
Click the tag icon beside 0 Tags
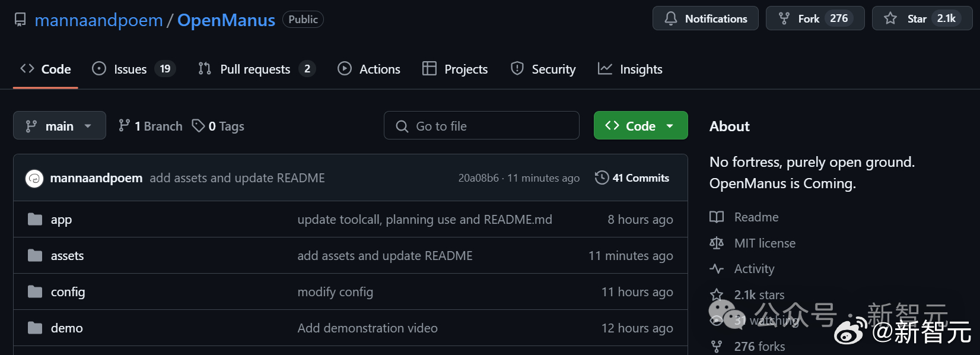click(198, 126)
